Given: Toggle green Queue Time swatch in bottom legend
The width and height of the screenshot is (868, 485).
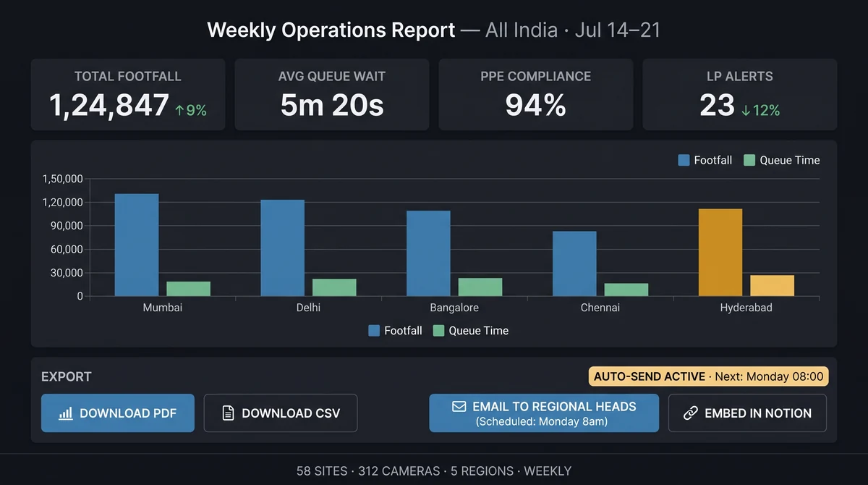Looking at the screenshot, I should (438, 331).
